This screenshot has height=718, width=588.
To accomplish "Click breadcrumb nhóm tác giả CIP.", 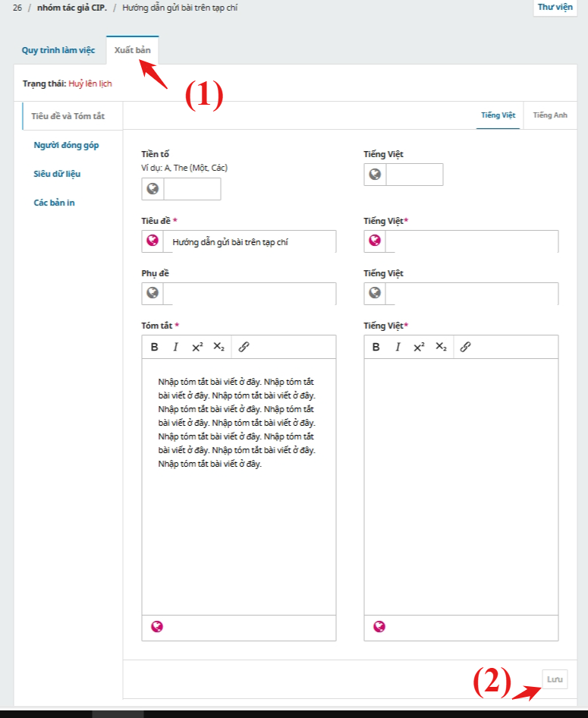I will 72,8.
